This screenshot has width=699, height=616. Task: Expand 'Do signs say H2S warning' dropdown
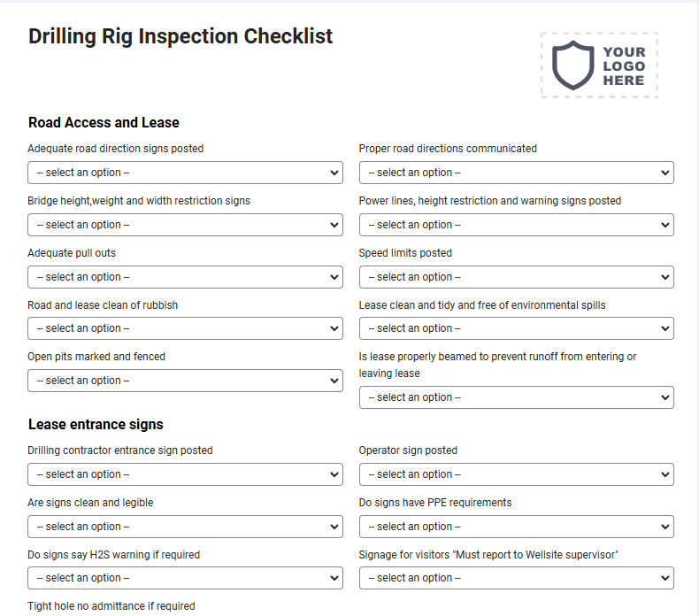(x=185, y=578)
